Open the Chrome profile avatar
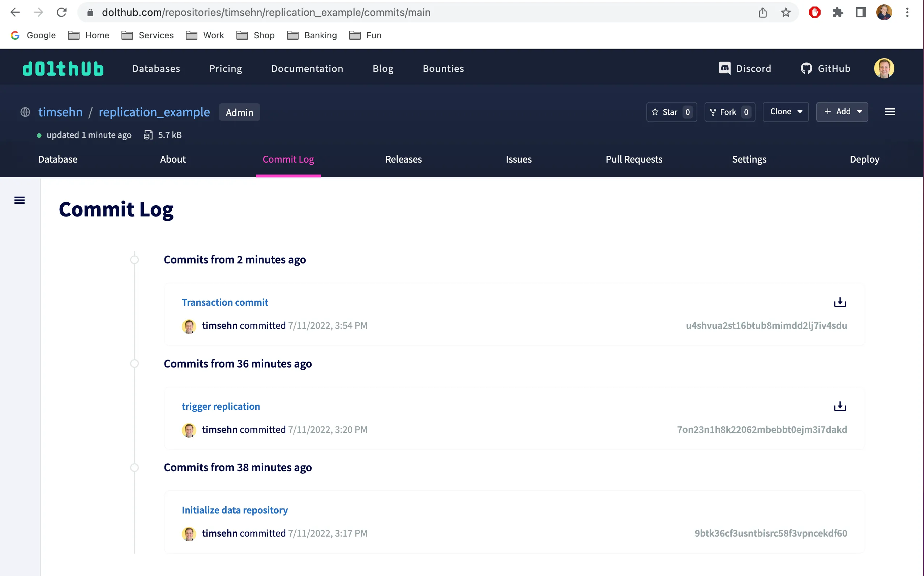The image size is (924, 576). (884, 13)
